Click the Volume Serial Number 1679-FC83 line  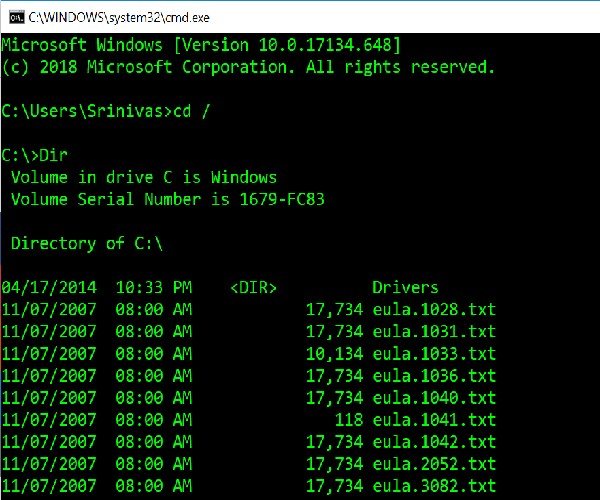click(x=168, y=199)
